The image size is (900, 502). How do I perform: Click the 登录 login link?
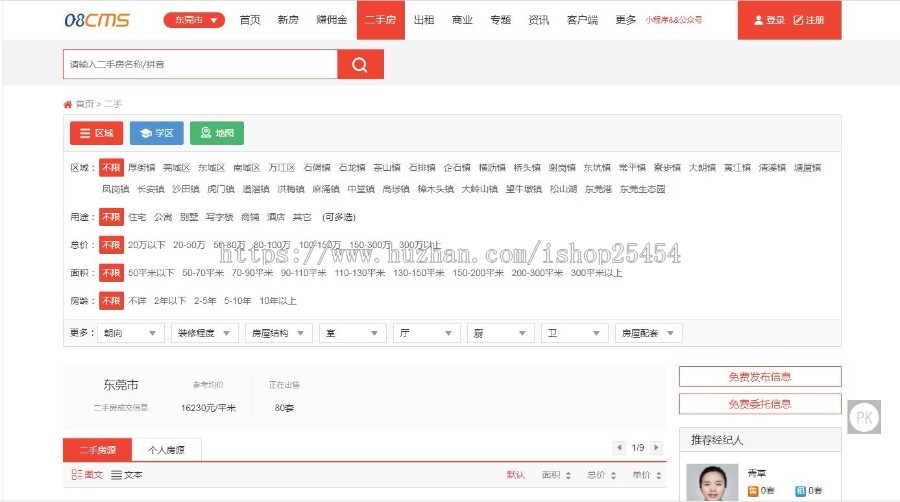point(769,20)
